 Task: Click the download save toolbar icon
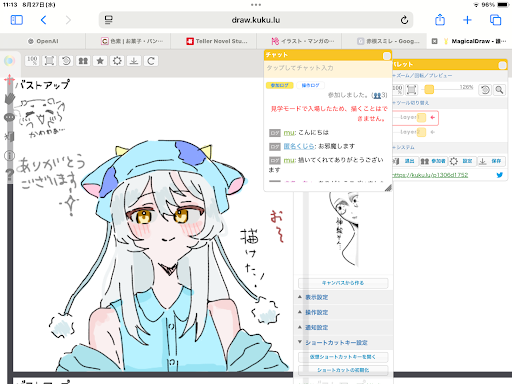[134, 61]
